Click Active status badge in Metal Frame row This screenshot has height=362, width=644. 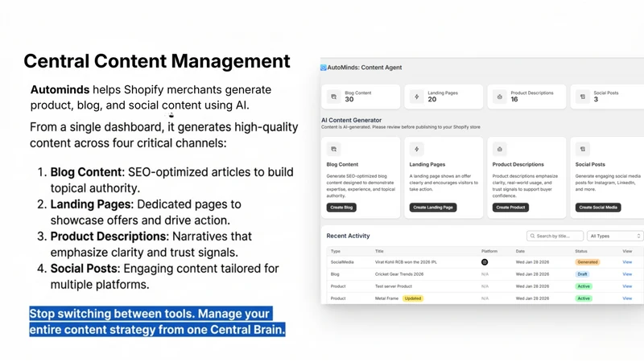[584, 298]
